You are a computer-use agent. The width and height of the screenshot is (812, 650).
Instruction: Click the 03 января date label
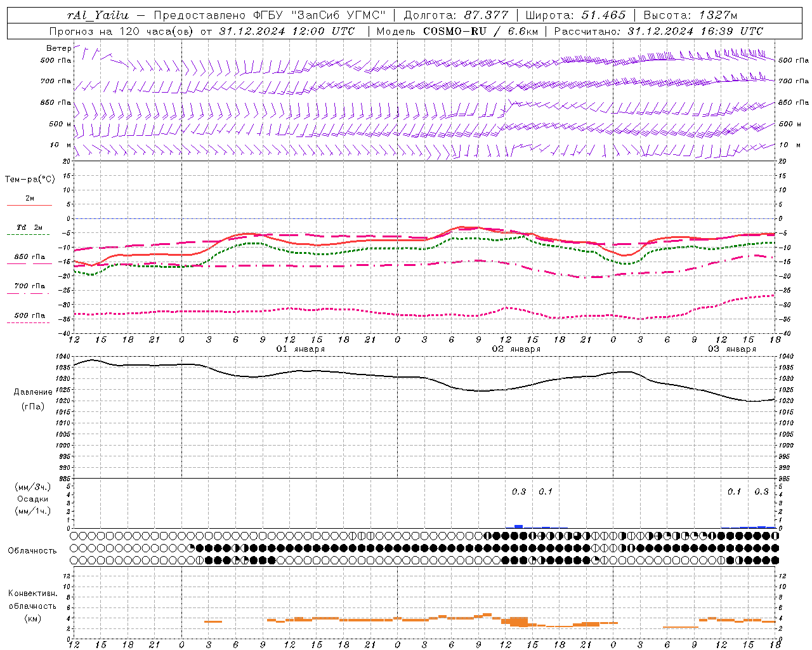pyautogui.click(x=732, y=349)
